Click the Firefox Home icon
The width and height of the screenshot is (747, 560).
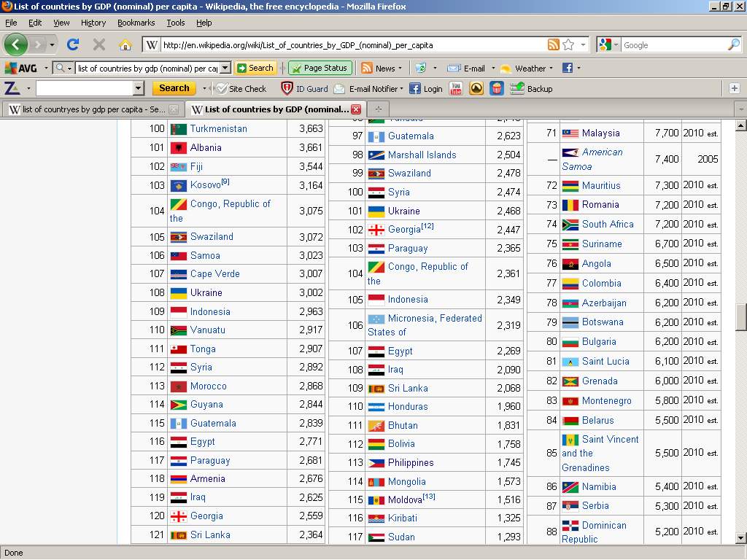click(x=125, y=44)
